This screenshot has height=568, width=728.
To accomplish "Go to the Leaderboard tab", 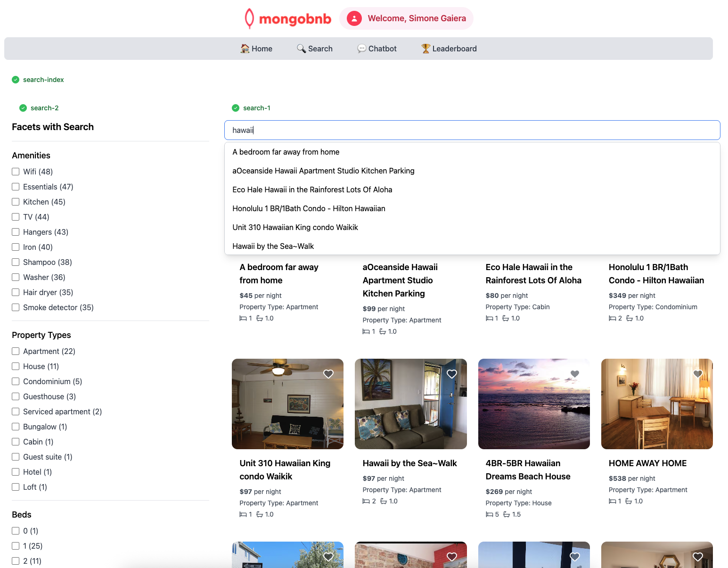I will 449,49.
